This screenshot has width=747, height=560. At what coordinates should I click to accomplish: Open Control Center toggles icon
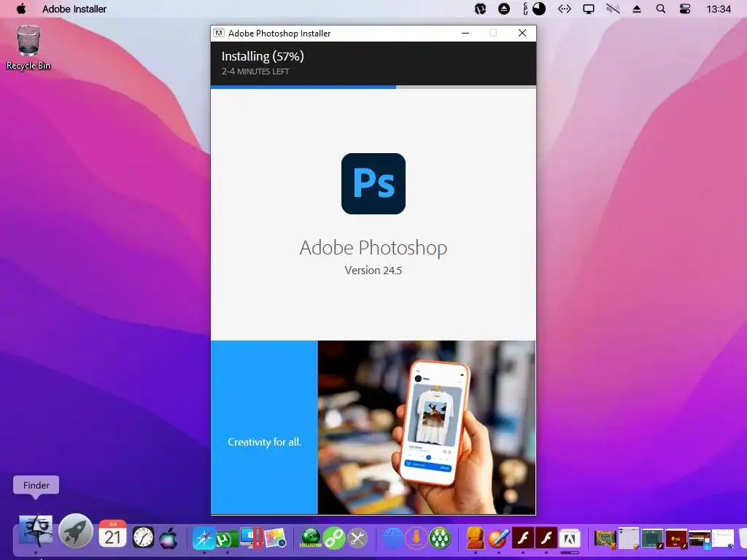pyautogui.click(x=685, y=9)
